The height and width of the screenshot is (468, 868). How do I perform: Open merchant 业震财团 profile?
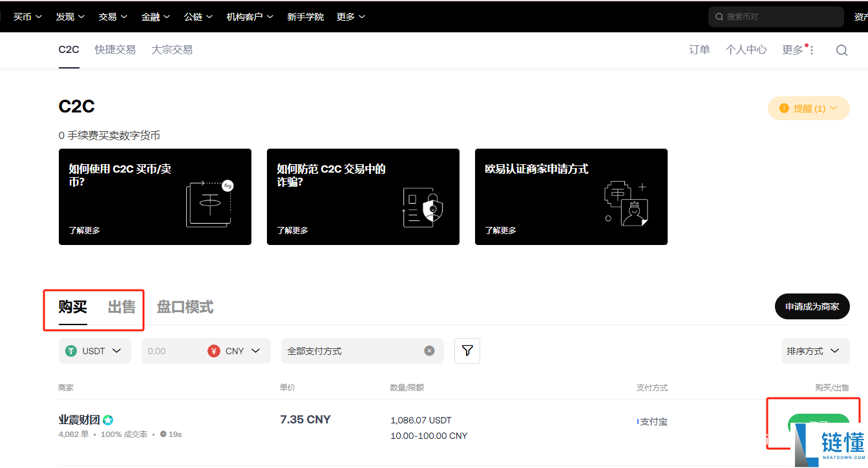coord(79,420)
